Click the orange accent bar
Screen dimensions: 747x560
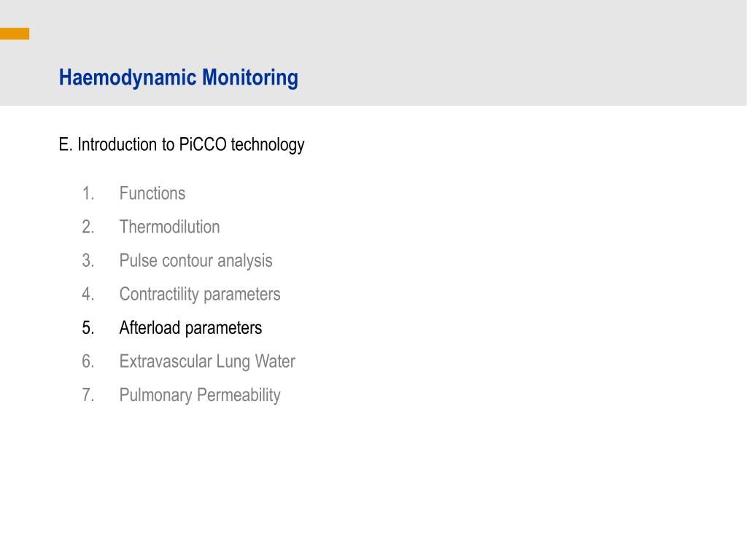pos(15,34)
